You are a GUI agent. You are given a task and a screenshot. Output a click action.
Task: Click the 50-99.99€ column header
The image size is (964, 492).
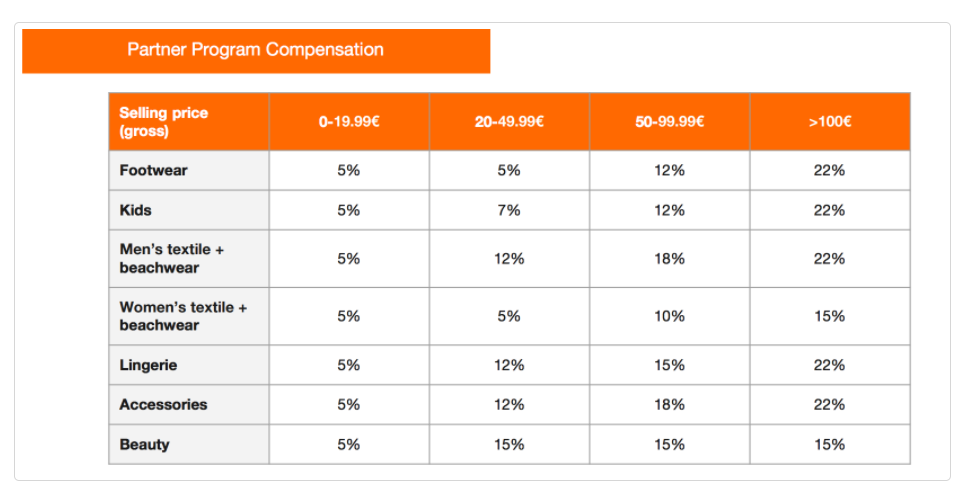click(x=669, y=122)
